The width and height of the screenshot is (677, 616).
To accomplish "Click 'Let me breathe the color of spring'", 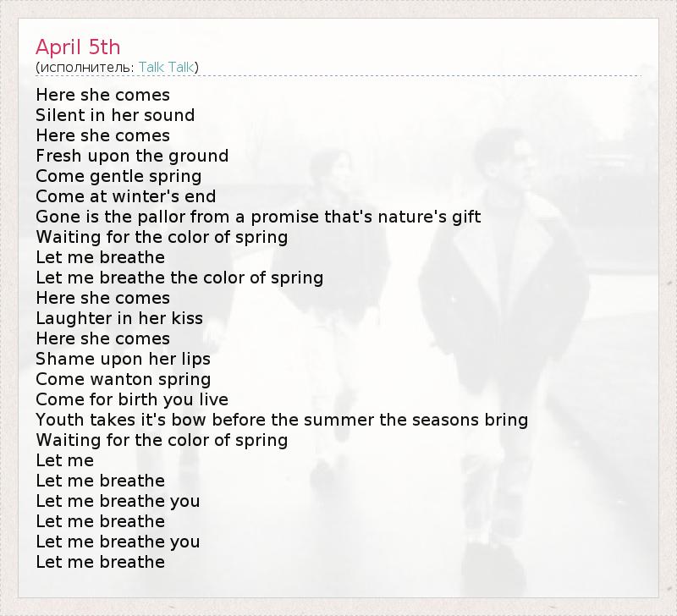I will point(179,278).
